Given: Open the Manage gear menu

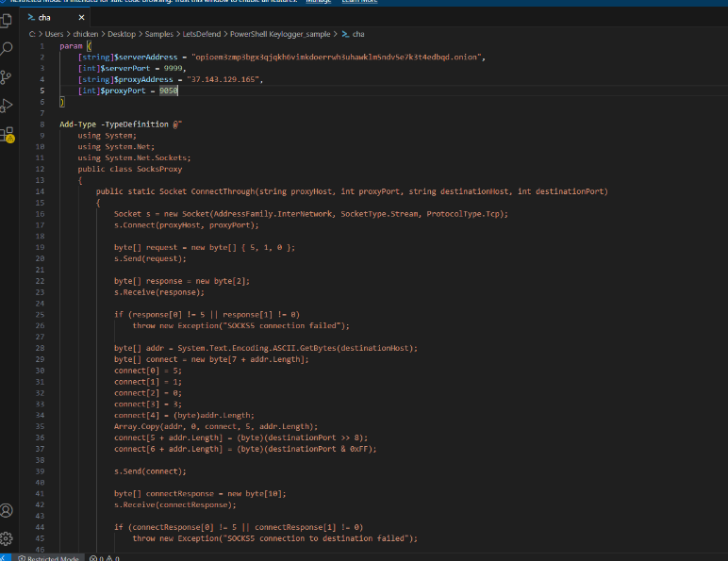Looking at the screenshot, I should 7,538.
